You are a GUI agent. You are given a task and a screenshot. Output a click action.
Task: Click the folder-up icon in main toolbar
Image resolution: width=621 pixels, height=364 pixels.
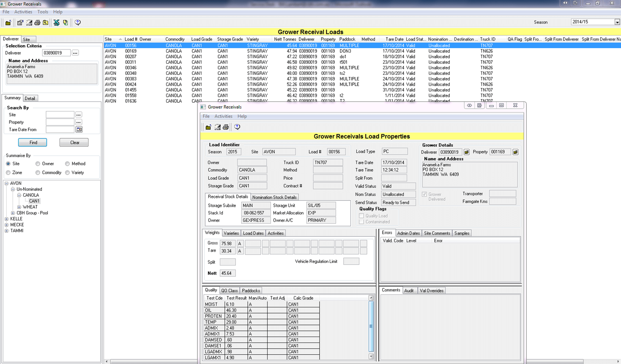(46, 22)
